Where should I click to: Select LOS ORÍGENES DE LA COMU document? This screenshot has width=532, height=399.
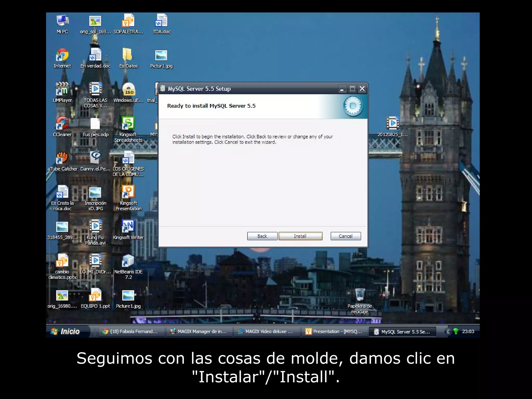[128, 164]
